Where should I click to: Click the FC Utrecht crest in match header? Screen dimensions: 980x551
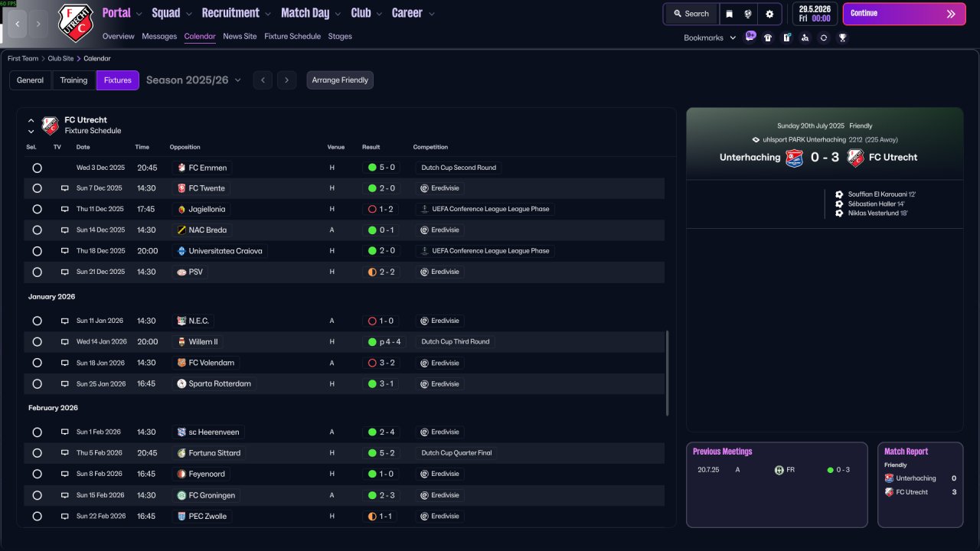[x=856, y=158]
